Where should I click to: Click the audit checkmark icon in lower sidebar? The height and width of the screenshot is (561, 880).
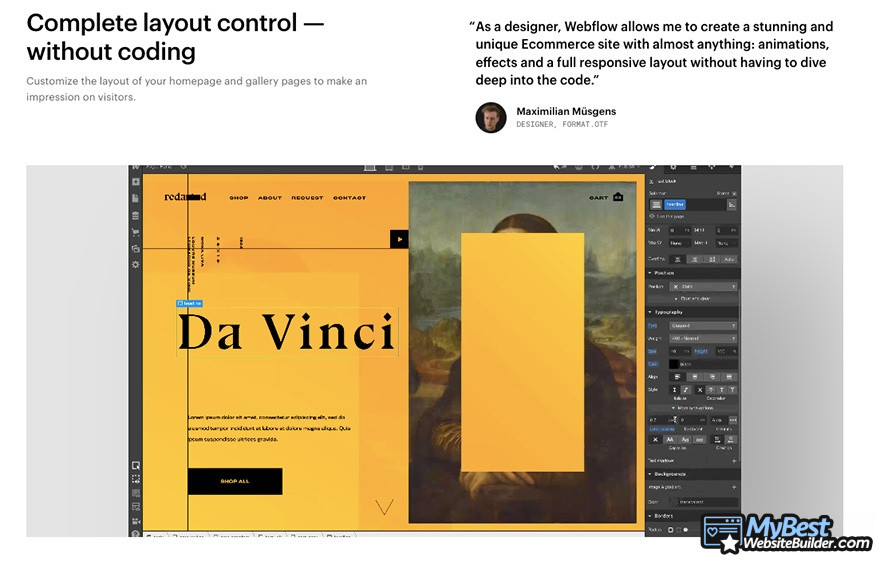point(136,465)
